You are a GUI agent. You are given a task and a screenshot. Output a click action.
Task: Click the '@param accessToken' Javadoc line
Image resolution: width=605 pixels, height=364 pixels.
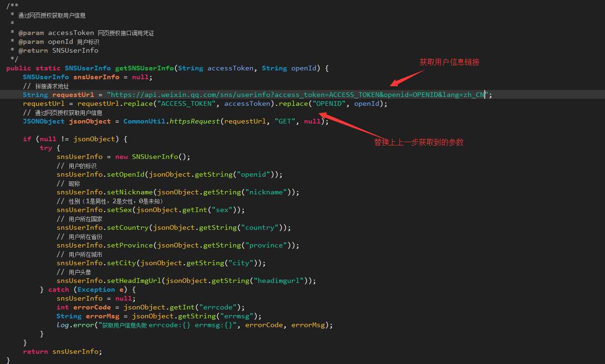tap(86, 33)
